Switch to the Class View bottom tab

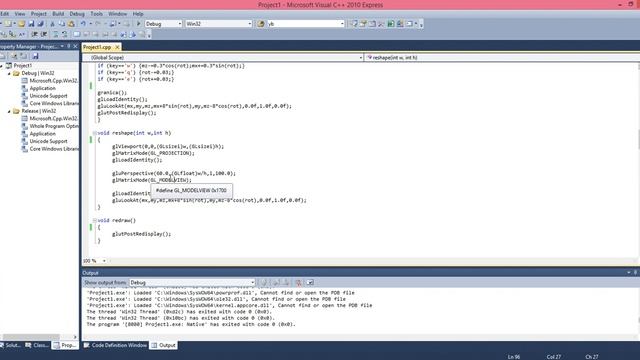37,345
